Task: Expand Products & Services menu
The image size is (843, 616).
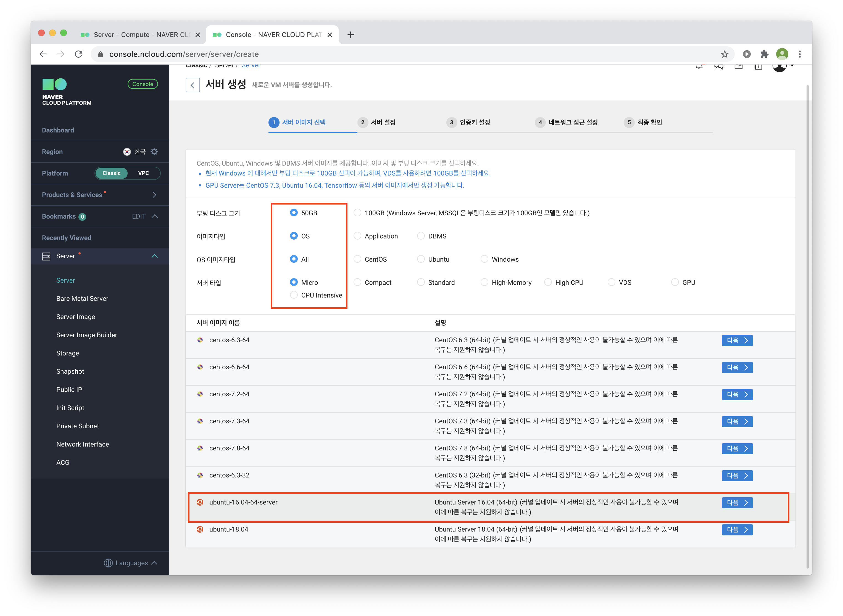Action: pyautogui.click(x=154, y=195)
